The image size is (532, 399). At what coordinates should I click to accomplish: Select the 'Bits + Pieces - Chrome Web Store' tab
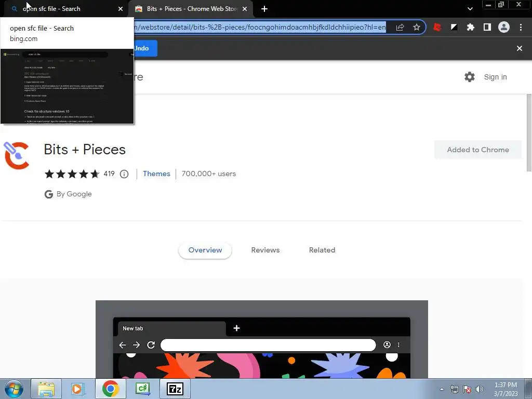click(x=192, y=9)
